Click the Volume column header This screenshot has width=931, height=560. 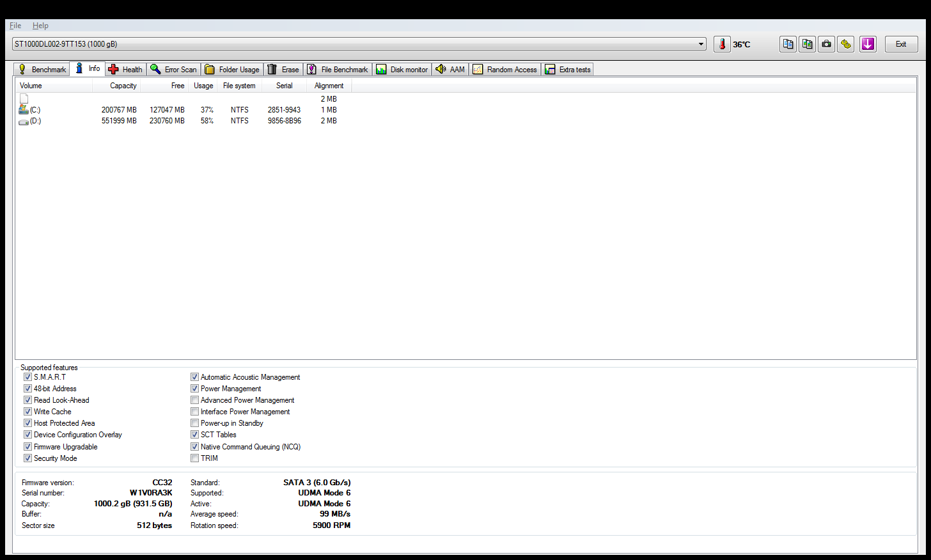[x=54, y=86]
